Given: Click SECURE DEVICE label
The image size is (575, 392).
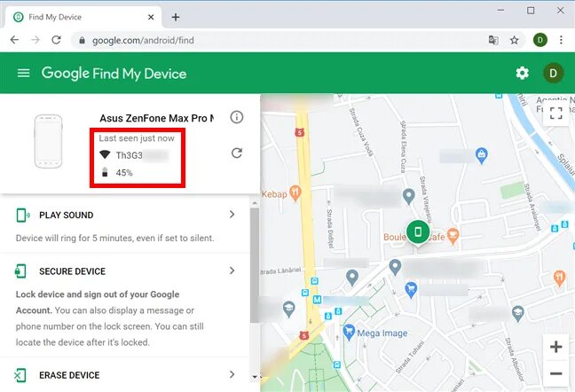Looking at the screenshot, I should click(72, 271).
